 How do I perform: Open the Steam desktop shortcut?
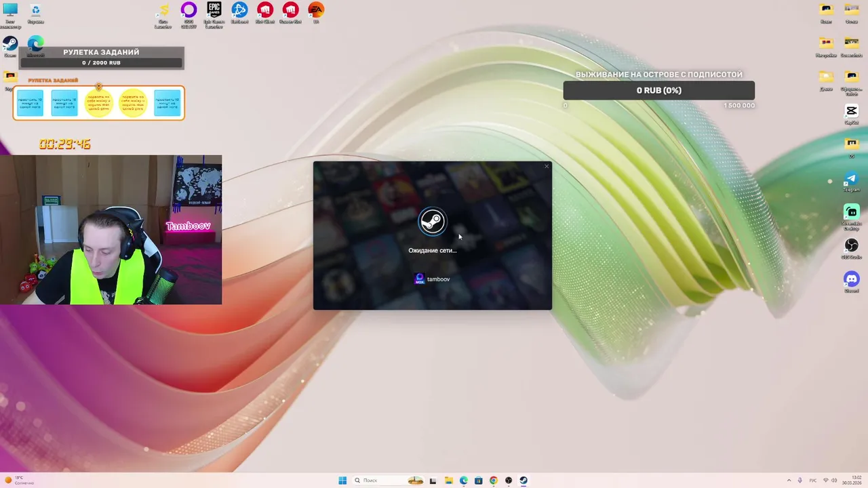(x=10, y=46)
